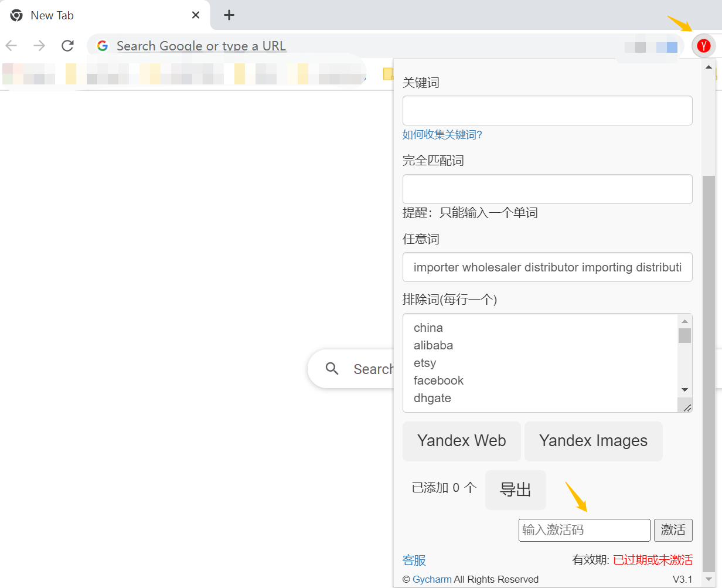The height and width of the screenshot is (588, 722).
Task: Click the magnifier icon in Google search box
Action: coord(332,369)
